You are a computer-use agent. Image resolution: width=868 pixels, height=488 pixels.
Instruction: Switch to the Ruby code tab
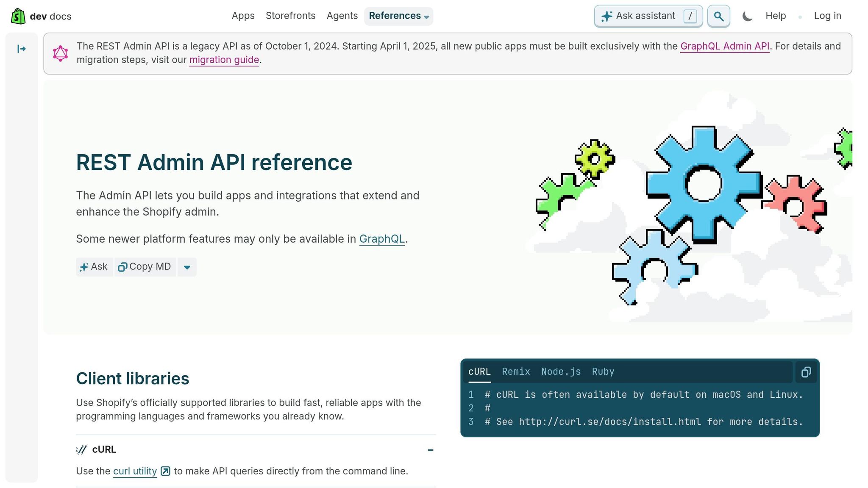603,372
